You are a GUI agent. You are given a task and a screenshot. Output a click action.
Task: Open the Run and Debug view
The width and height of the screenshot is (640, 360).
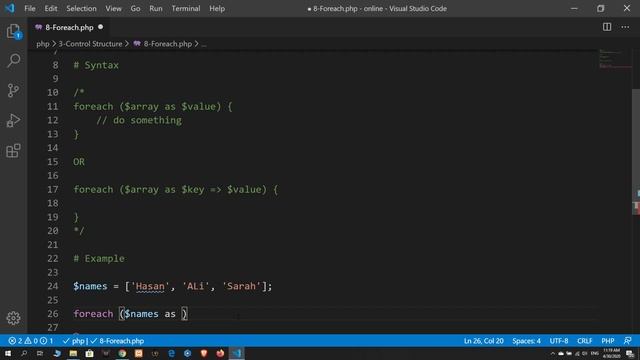pyautogui.click(x=13, y=120)
